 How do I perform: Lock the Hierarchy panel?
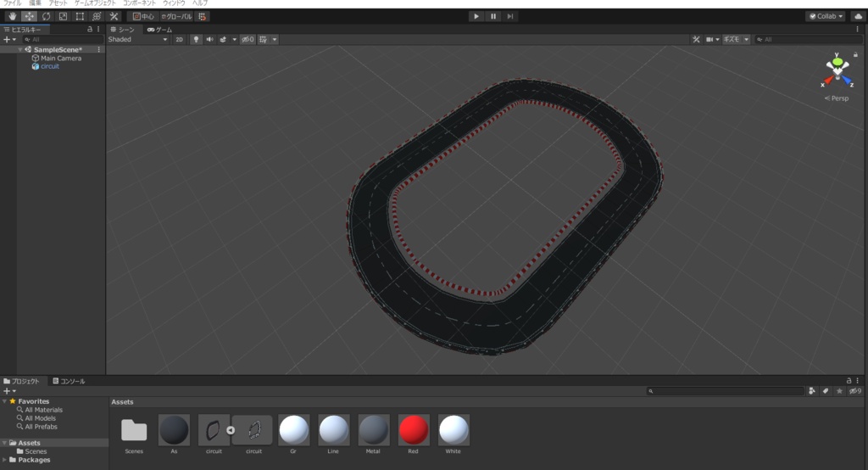tap(90, 30)
